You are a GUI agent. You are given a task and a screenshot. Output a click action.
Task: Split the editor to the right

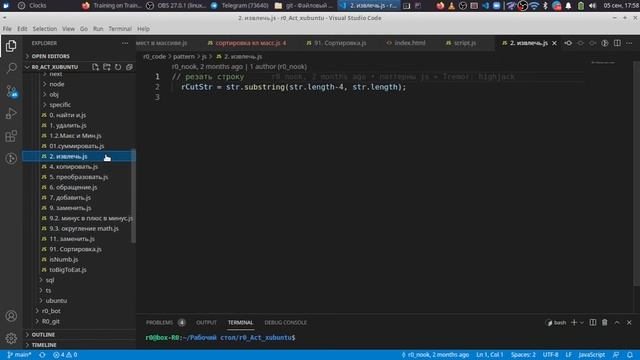(x=617, y=43)
